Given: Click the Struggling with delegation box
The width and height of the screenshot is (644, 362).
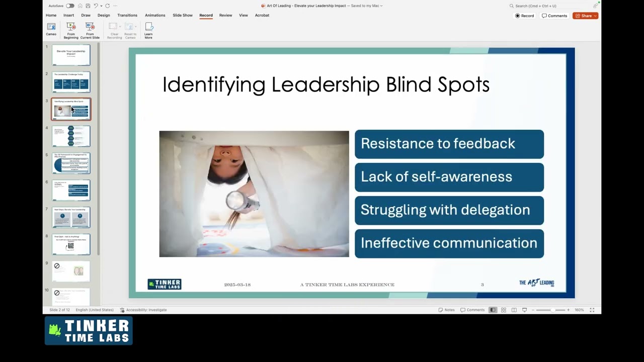Looking at the screenshot, I should (x=449, y=210).
